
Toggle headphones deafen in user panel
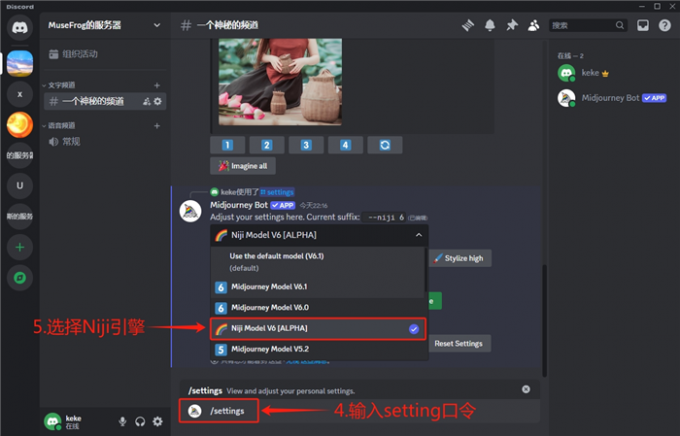pyautogui.click(x=140, y=421)
